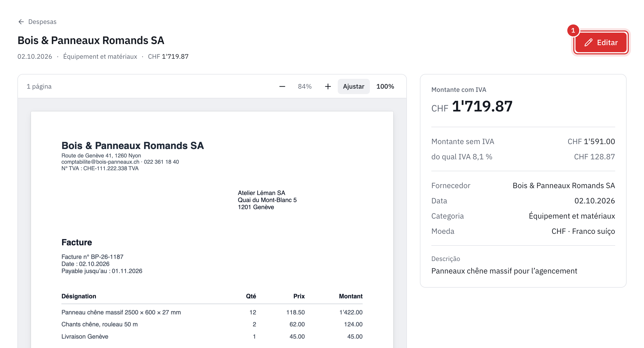Select the Categoria value Équipement et matériaux
The image size is (644, 348).
[x=572, y=216]
